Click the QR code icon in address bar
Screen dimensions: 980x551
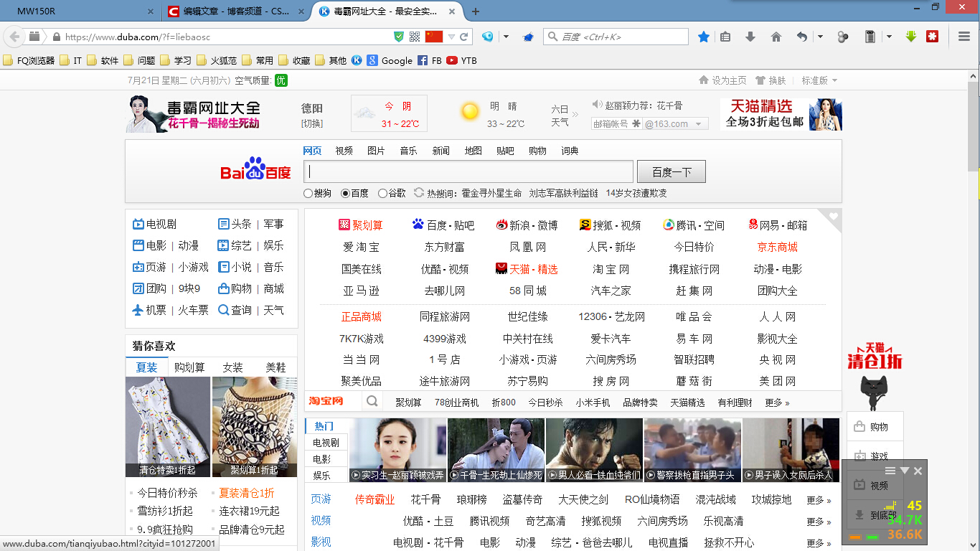pyautogui.click(x=415, y=37)
